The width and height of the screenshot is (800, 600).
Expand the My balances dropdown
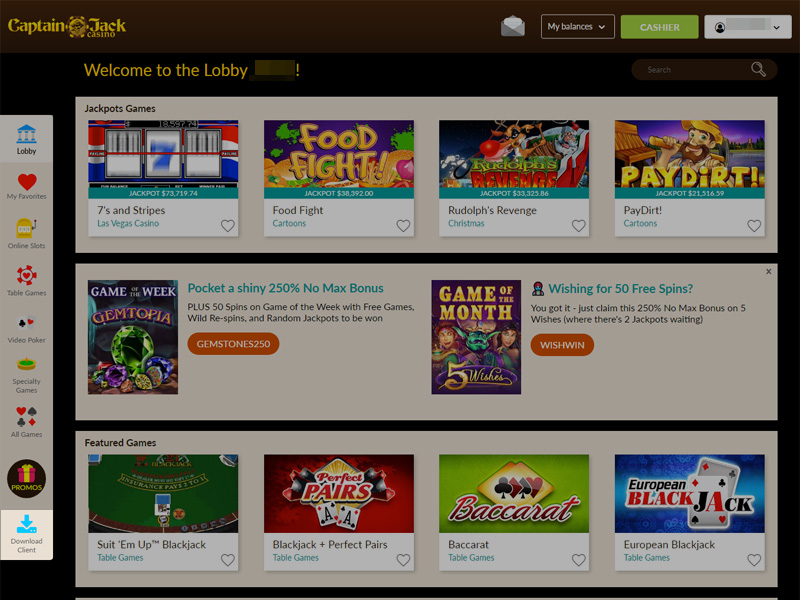578,27
